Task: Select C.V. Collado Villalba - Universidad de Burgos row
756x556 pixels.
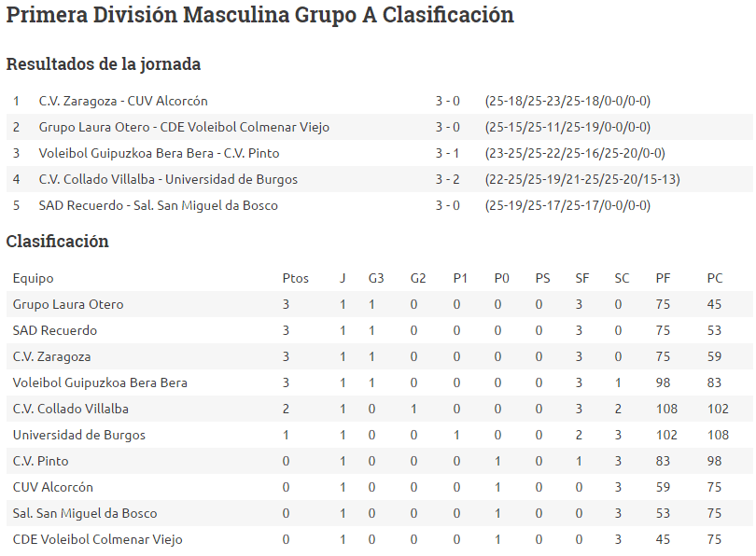Action: tap(380, 179)
